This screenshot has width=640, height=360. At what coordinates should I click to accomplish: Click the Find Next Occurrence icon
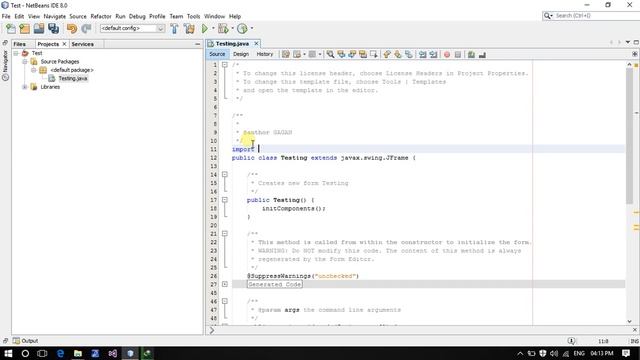(x=352, y=54)
